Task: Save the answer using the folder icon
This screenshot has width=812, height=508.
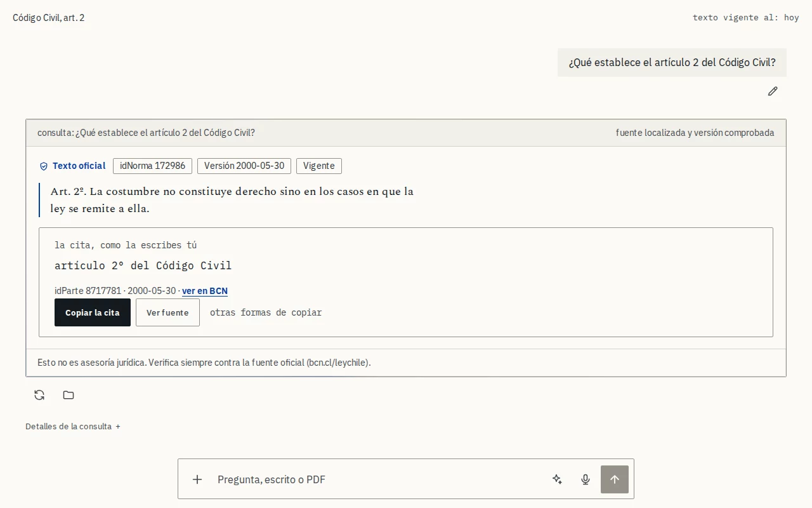Action: [69, 395]
